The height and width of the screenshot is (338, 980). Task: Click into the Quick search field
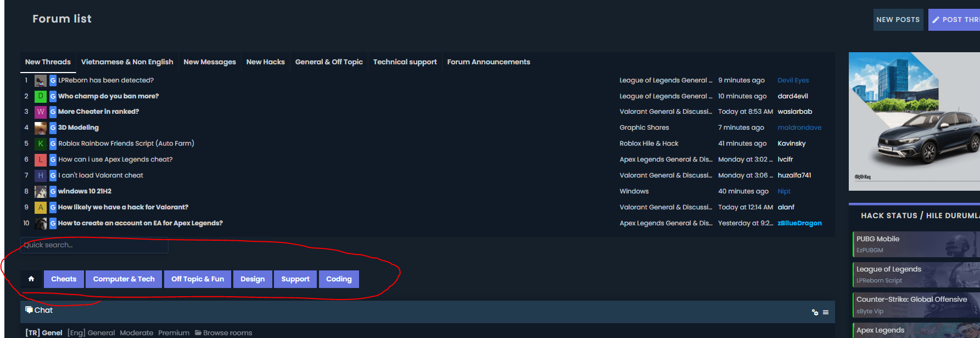click(x=94, y=245)
